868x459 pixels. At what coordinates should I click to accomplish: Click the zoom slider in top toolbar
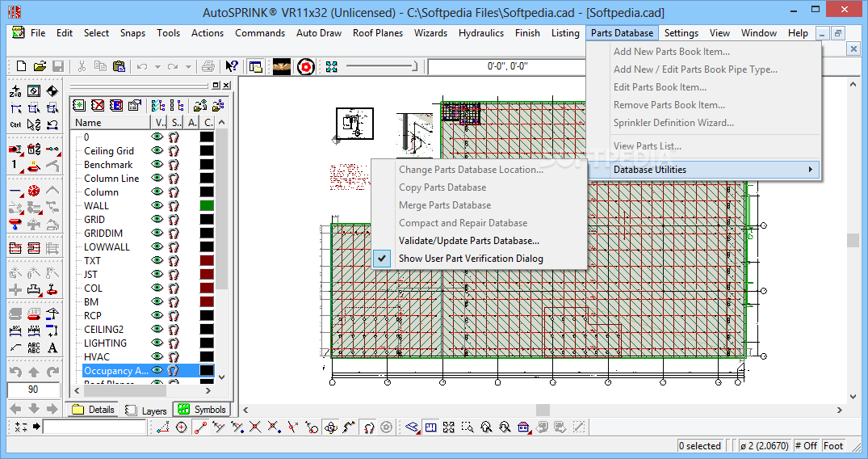click(382, 66)
